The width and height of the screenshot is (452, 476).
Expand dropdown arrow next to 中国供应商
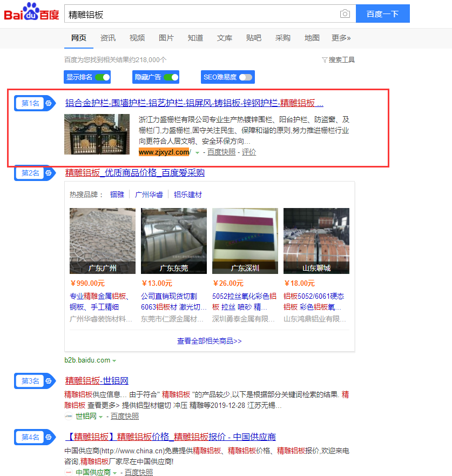pyautogui.click(x=114, y=473)
